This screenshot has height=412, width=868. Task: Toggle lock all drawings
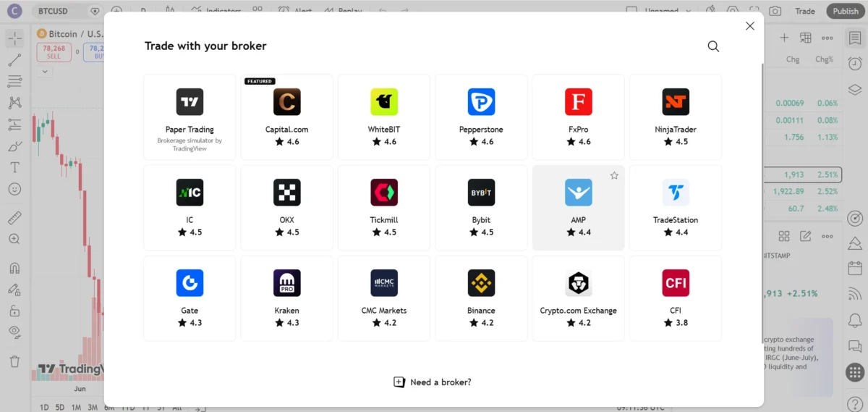pos(14,311)
